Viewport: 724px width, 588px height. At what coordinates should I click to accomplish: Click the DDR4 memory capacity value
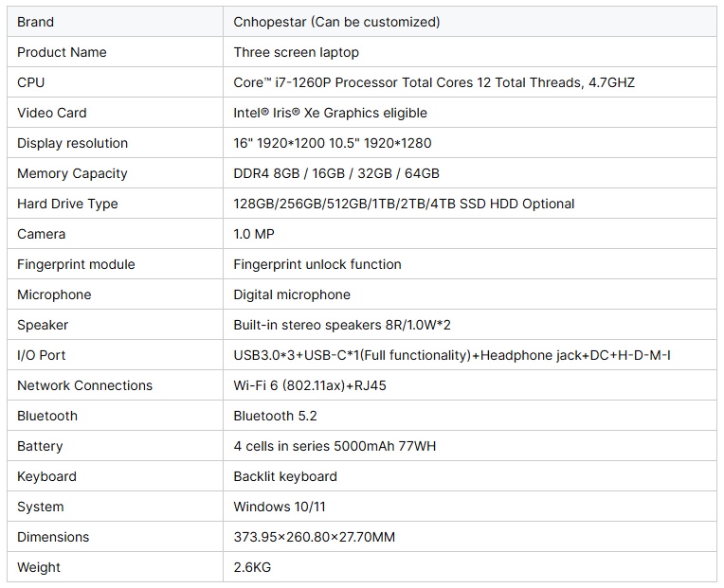click(x=335, y=173)
